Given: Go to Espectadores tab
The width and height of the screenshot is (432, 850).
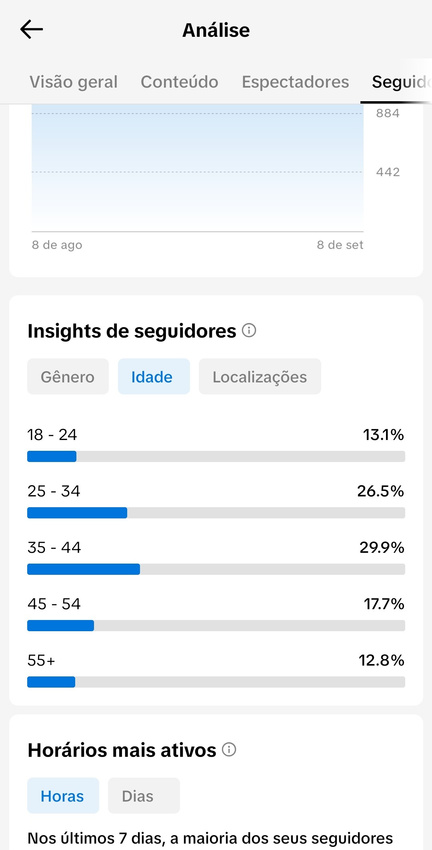Looking at the screenshot, I should (x=295, y=82).
